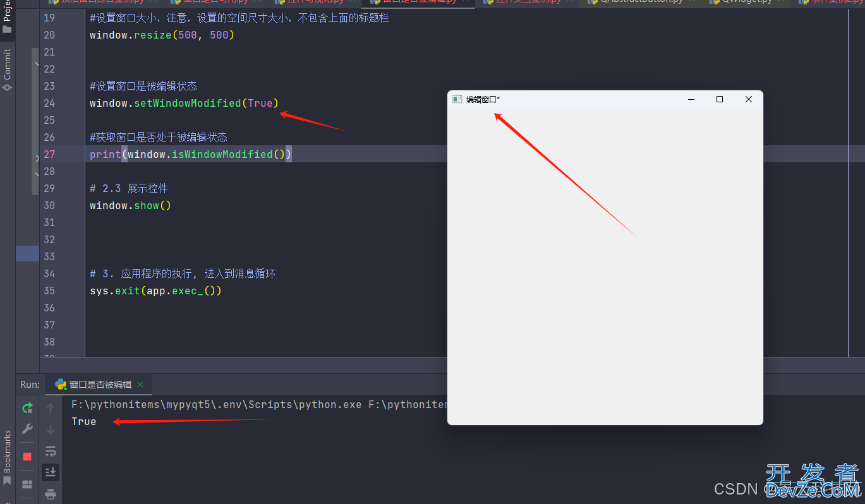Minimize the 编辑窗口 window
The height and width of the screenshot is (504, 865).
pyautogui.click(x=691, y=99)
